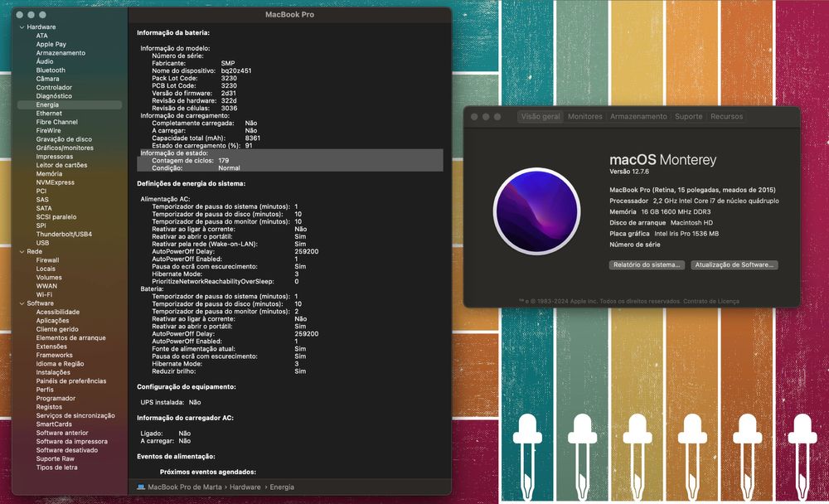Select Painéis de preferências in sidebar
Screen dimensions: 829x504
[70, 381]
